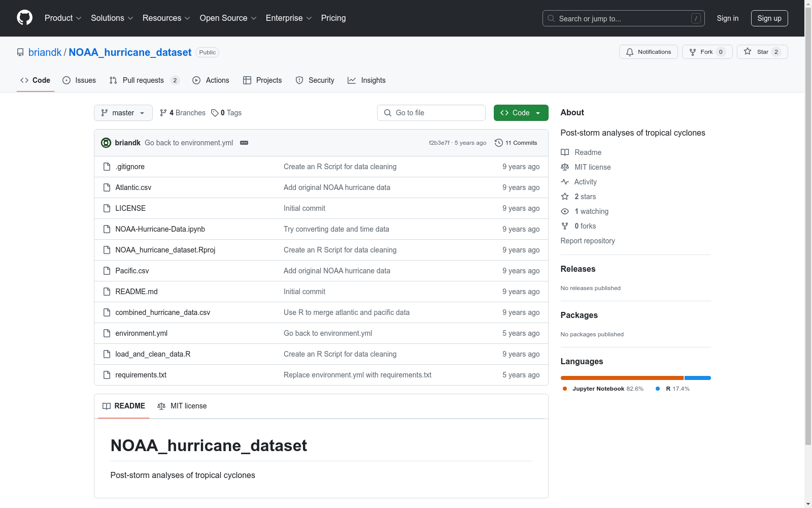Click the repository icon beside briandk
Image resolution: width=812 pixels, height=508 pixels.
pyautogui.click(x=20, y=52)
